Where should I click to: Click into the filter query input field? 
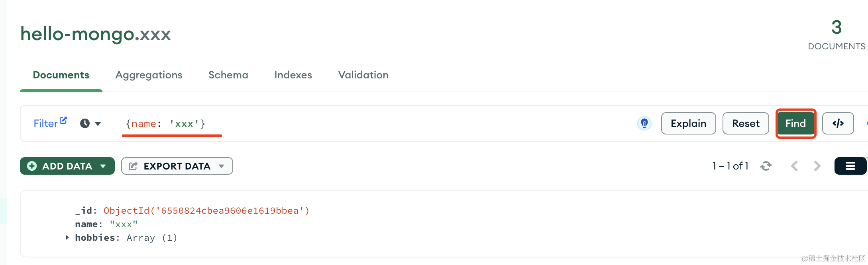click(359, 124)
